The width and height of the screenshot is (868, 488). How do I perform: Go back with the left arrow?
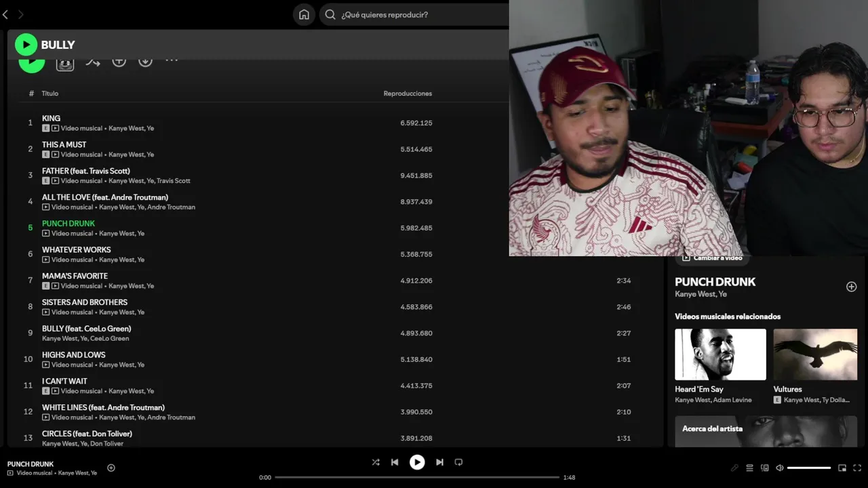click(x=5, y=14)
